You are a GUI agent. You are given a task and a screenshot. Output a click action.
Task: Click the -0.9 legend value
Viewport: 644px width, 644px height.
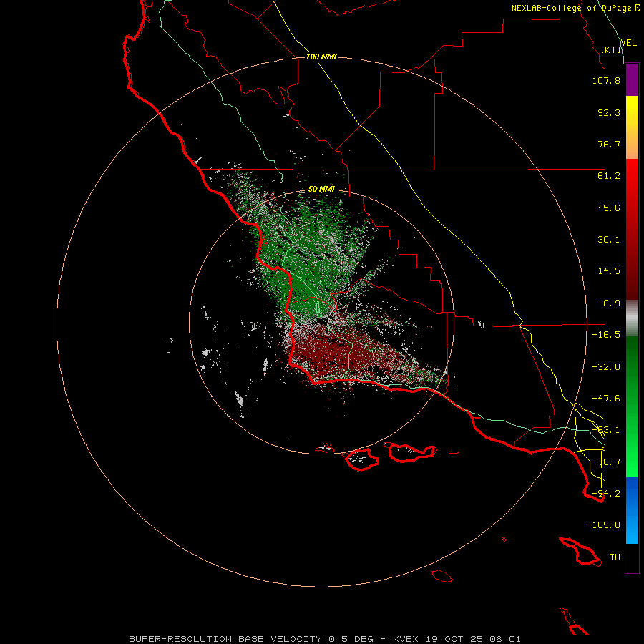pyautogui.click(x=609, y=303)
